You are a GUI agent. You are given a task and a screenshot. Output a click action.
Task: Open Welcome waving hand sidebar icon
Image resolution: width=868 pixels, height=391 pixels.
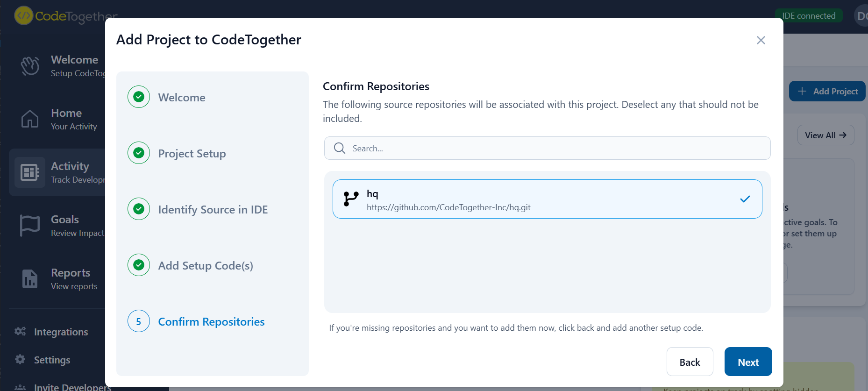pyautogui.click(x=30, y=66)
